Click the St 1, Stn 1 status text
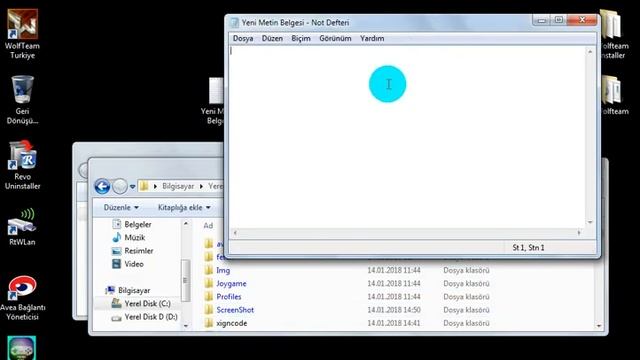The image size is (640, 360). pyautogui.click(x=528, y=247)
